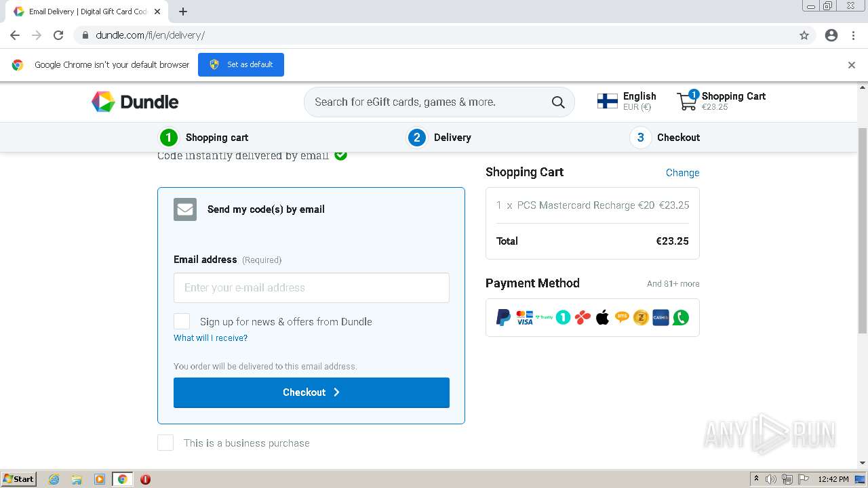Click the taskbar clock 12:42 PM
Image resolution: width=868 pixels, height=488 pixels.
[x=833, y=479]
